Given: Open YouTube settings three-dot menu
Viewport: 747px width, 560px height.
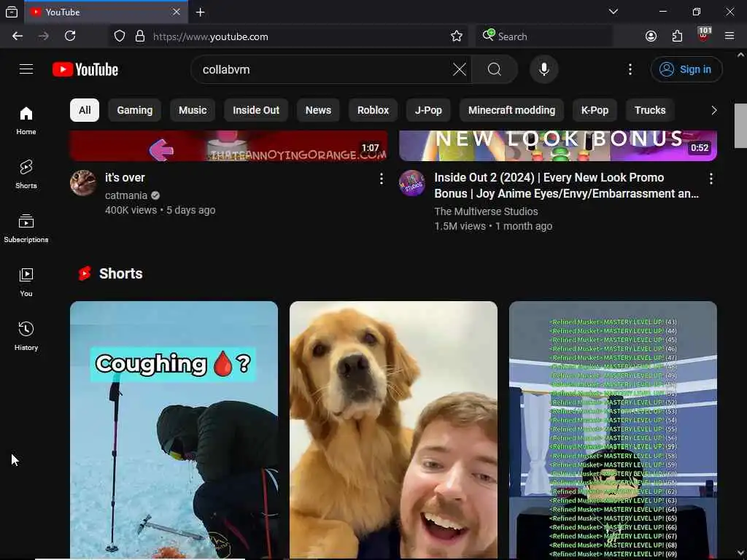Looking at the screenshot, I should (630, 69).
